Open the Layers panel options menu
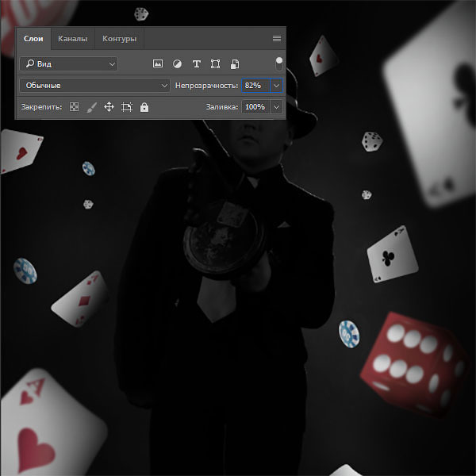476x476 pixels. point(277,39)
